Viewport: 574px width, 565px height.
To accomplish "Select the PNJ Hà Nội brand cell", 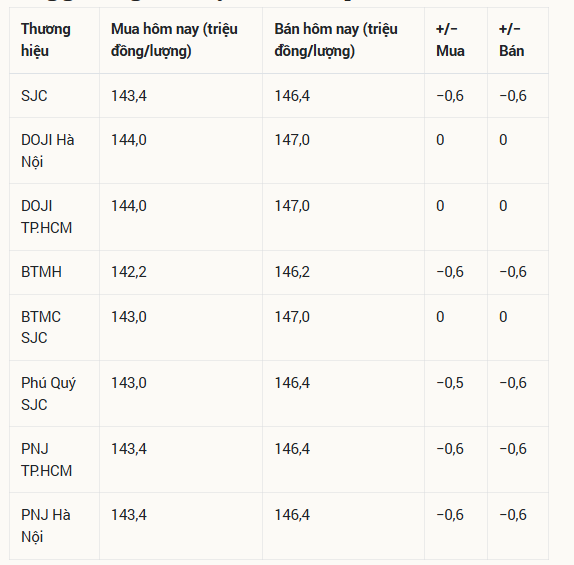I will click(46, 526).
